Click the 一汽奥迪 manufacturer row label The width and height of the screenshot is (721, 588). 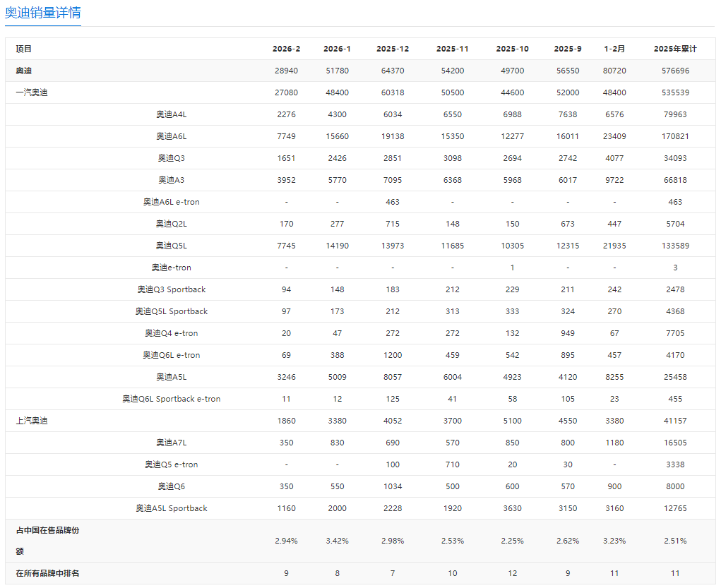32,92
